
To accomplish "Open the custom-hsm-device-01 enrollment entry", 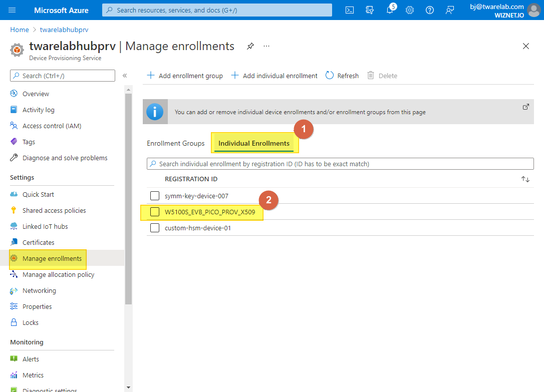I will [x=198, y=228].
